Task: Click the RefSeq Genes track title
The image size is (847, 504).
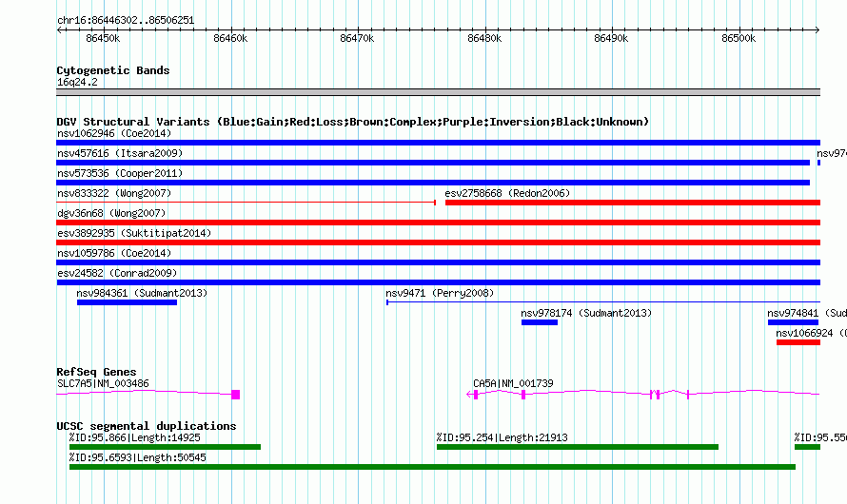Action: (96, 372)
